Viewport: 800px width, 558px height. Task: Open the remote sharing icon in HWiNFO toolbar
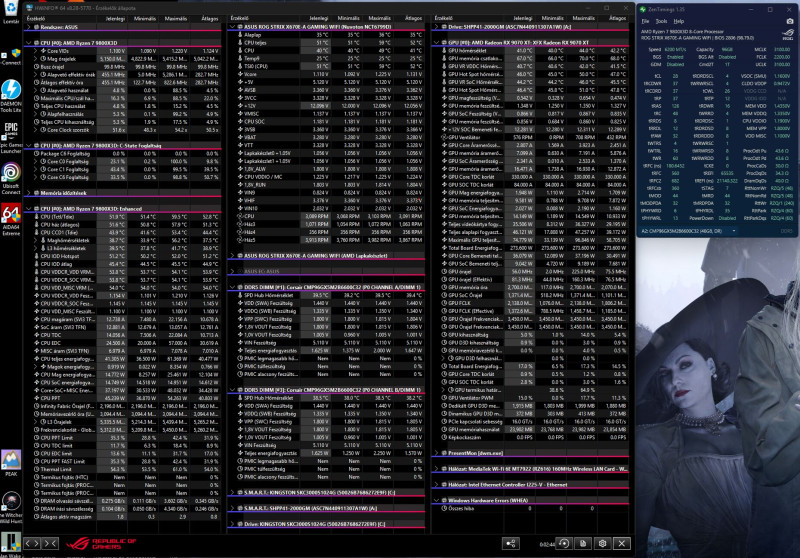coord(510,544)
